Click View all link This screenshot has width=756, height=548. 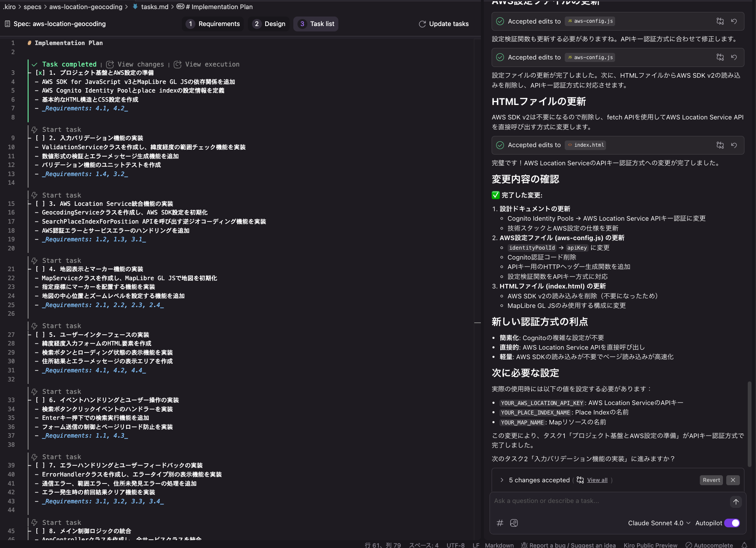click(x=597, y=480)
